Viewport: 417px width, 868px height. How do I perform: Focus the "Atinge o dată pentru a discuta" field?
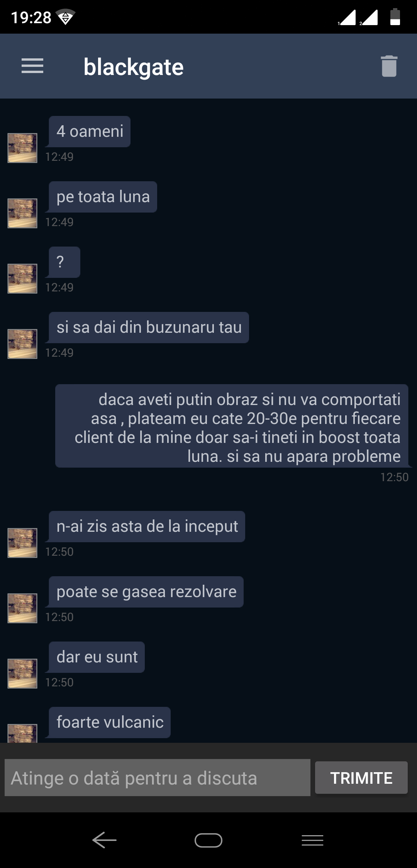(x=158, y=778)
